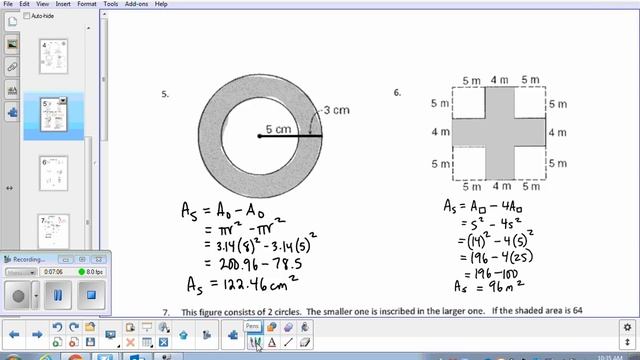Click the Redo icon

point(74,327)
